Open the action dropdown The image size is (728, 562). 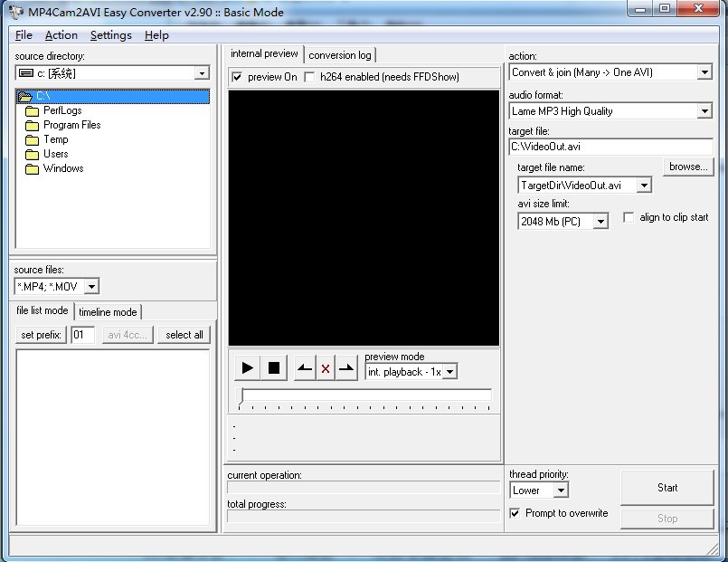pos(704,72)
